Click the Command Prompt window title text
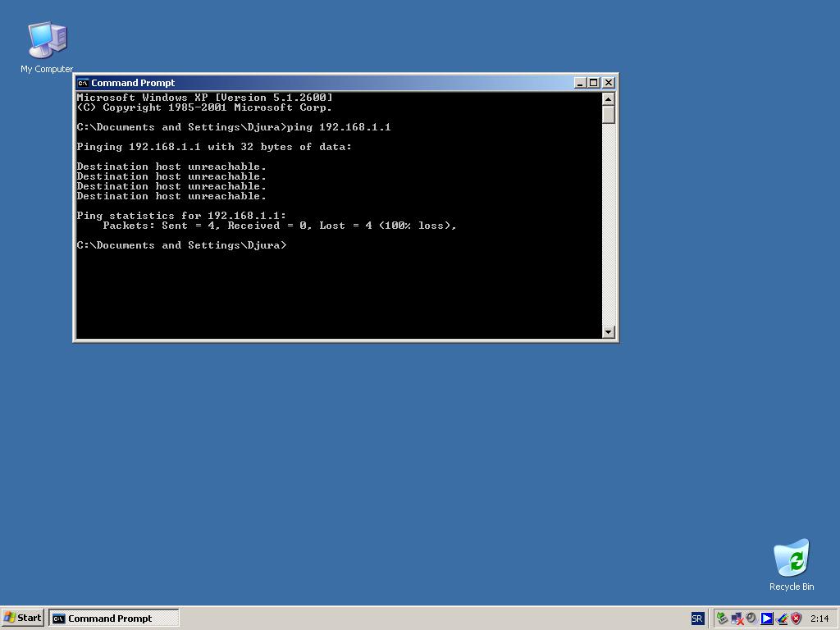The width and height of the screenshot is (840, 630). pyautogui.click(x=133, y=83)
